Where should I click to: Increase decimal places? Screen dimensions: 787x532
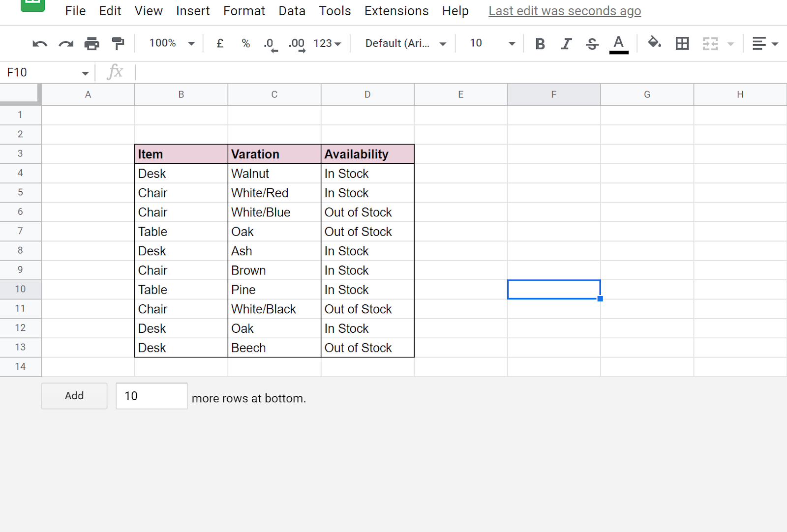tap(296, 43)
